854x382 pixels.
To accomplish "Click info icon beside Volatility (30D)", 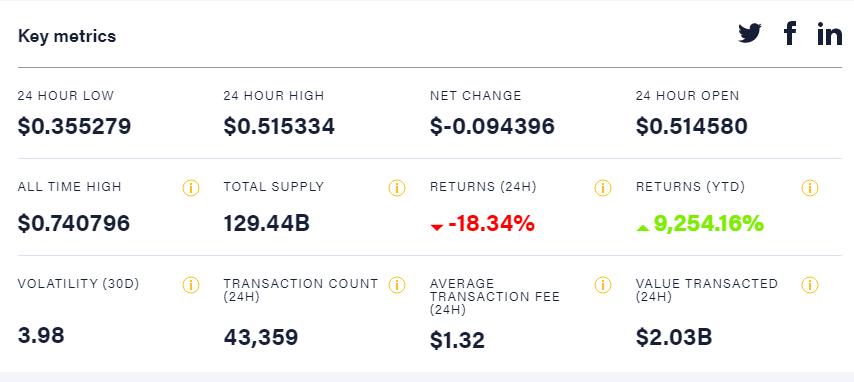I will pyautogui.click(x=191, y=285).
